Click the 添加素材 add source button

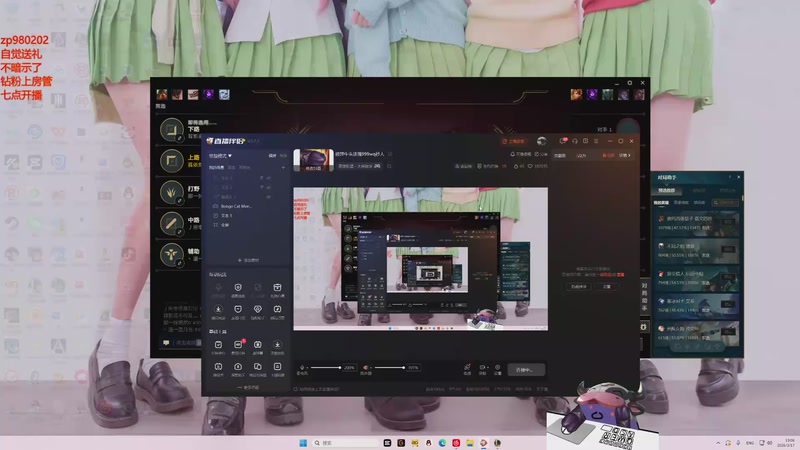[x=248, y=260]
